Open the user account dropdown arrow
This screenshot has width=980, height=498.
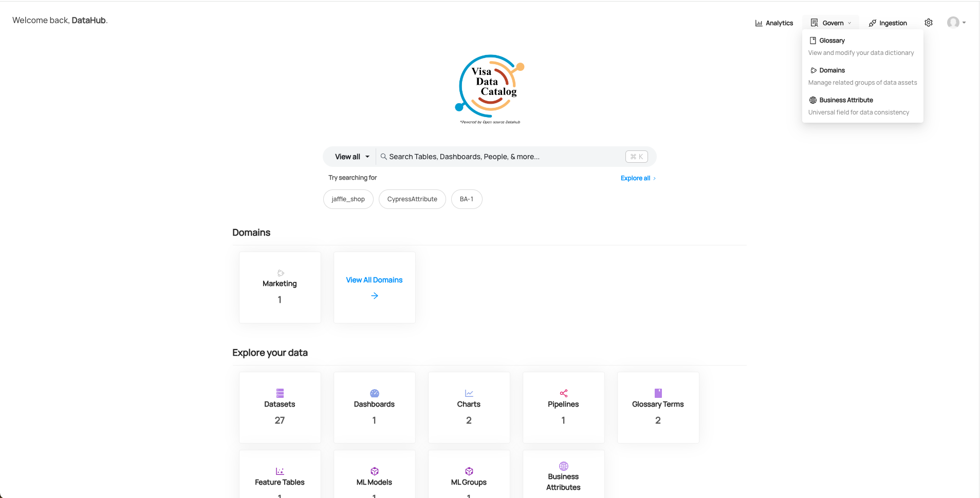tap(964, 23)
